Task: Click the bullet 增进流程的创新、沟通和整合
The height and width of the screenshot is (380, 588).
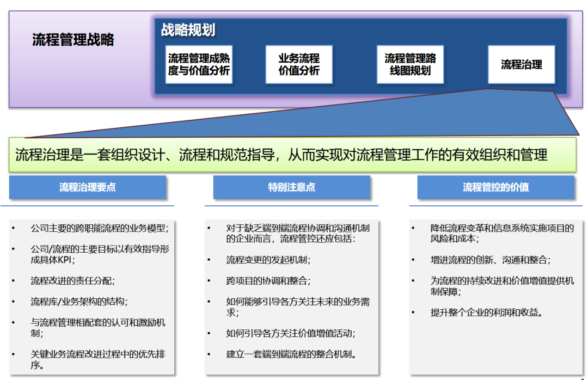Action: 490,260
